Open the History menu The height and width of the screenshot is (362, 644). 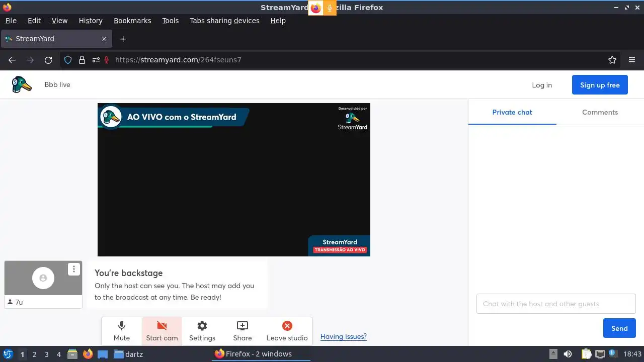pos(91,21)
